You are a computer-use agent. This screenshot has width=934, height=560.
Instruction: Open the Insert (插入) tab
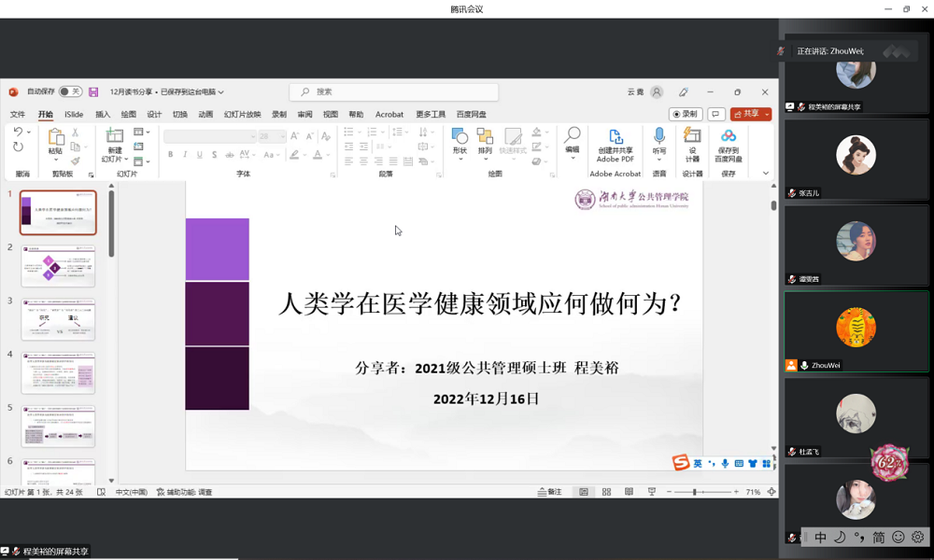[103, 115]
